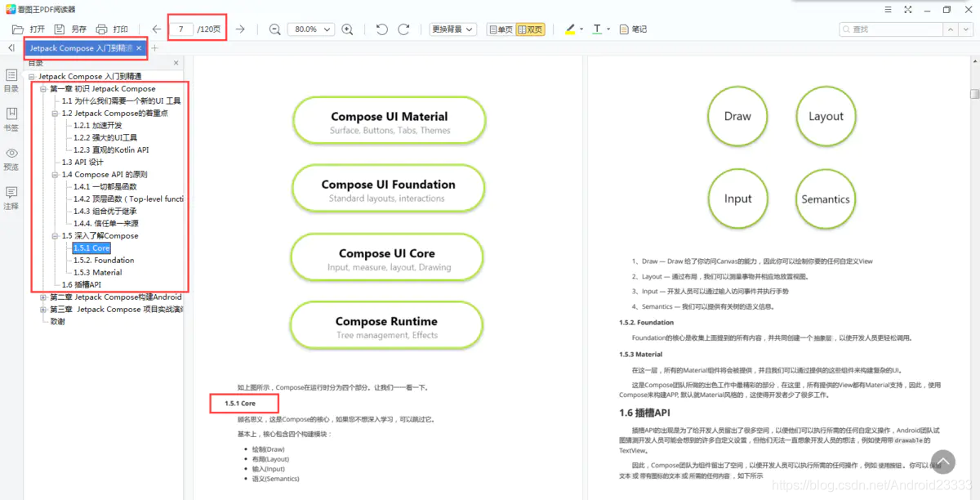Print the document with 打印

(113, 29)
